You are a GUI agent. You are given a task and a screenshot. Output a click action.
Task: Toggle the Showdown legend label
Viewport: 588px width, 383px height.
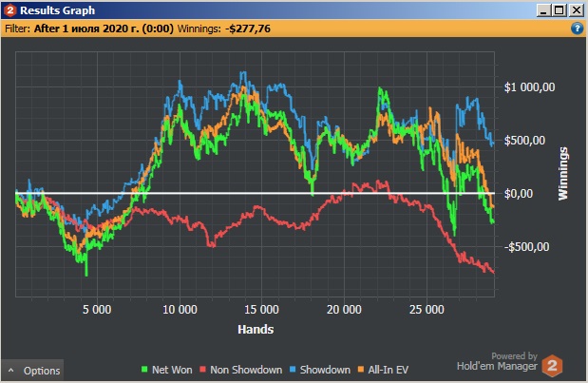[x=325, y=370]
